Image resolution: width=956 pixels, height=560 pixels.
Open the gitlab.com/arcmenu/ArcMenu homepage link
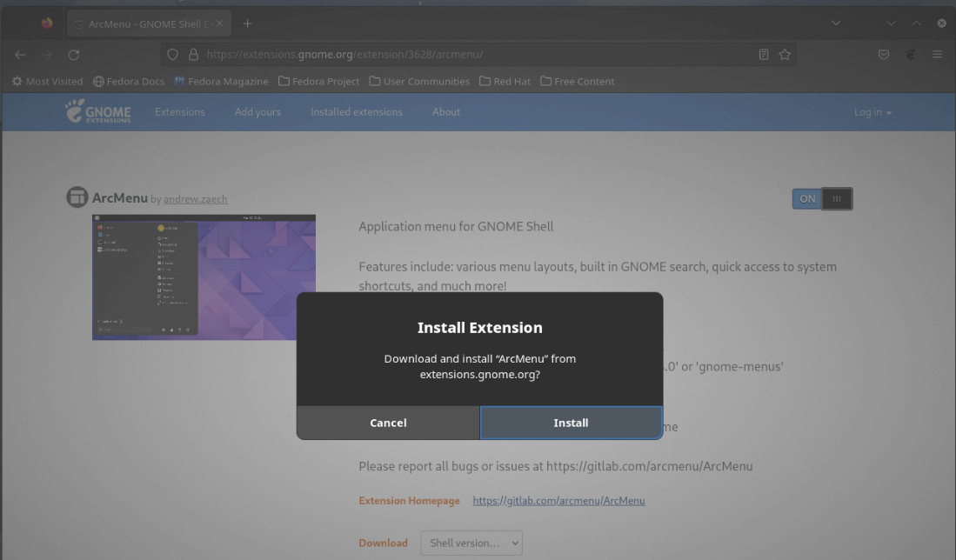pyautogui.click(x=558, y=500)
